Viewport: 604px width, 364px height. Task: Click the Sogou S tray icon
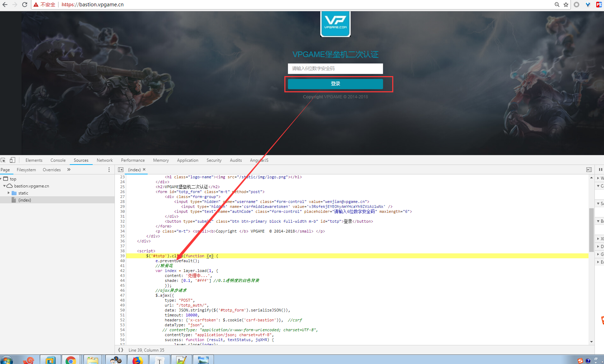click(x=580, y=360)
